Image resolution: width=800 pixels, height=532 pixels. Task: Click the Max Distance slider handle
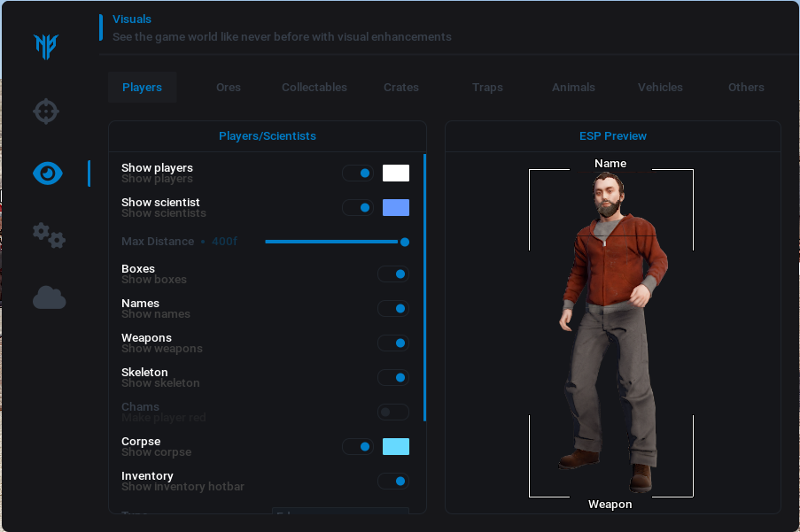point(405,242)
